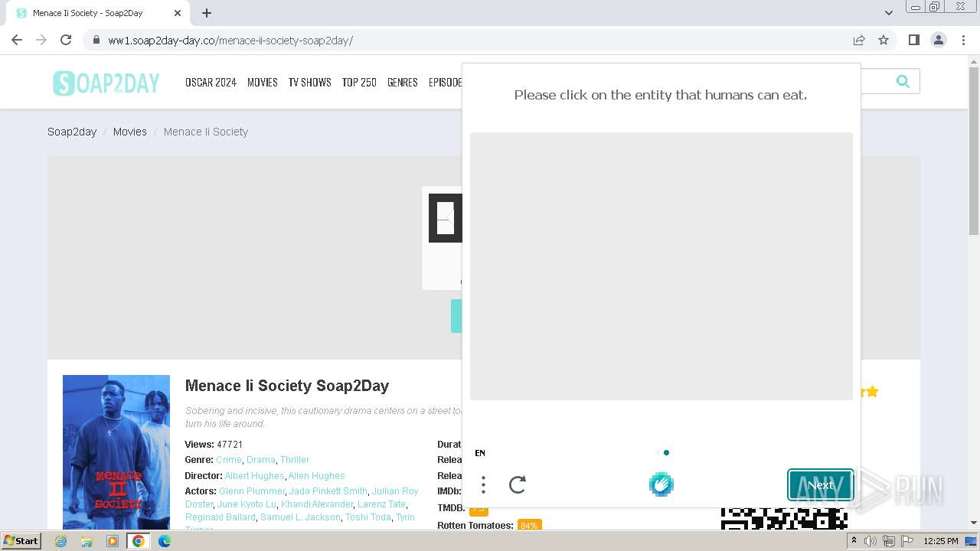
Task: Click the padlock site info icon
Action: [96, 41]
